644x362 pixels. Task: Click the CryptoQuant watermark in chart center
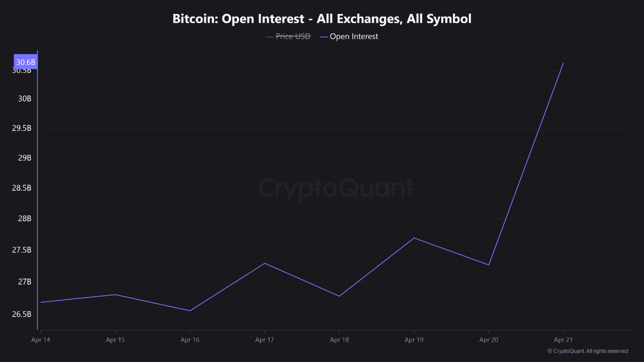336,189
